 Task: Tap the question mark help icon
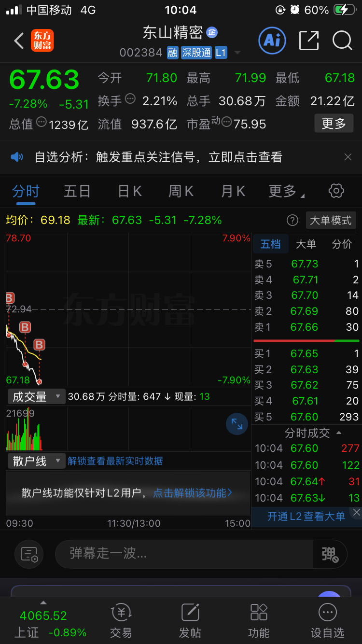tap(292, 220)
